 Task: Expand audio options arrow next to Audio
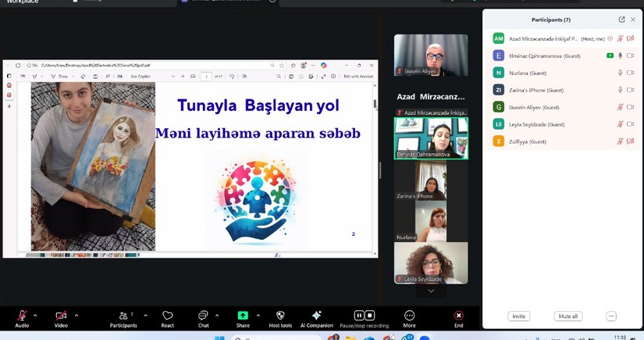(x=35, y=316)
